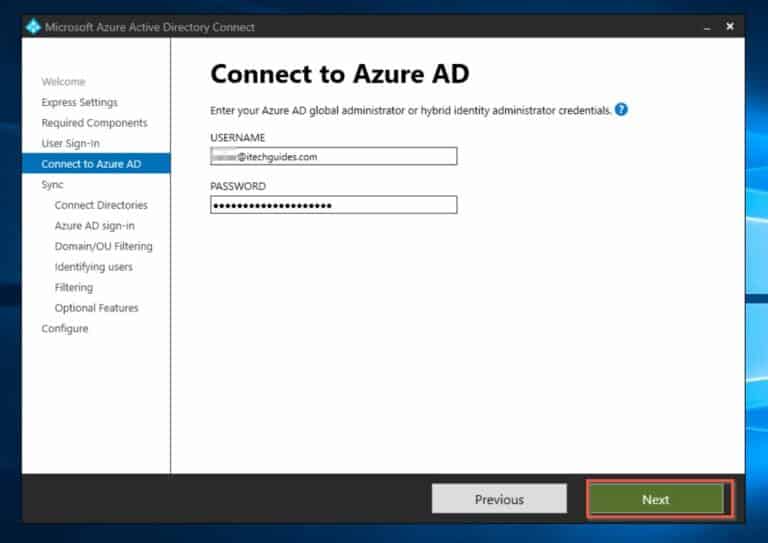768x543 pixels.
Task: Open the Sync section in sidebar
Action: (52, 185)
